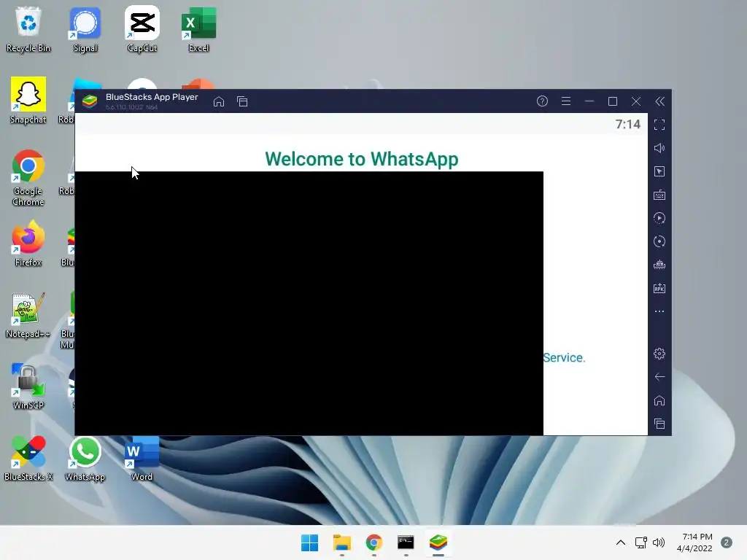Open the network icon in system tray
Viewport: 747px width, 560px height.
(641, 542)
